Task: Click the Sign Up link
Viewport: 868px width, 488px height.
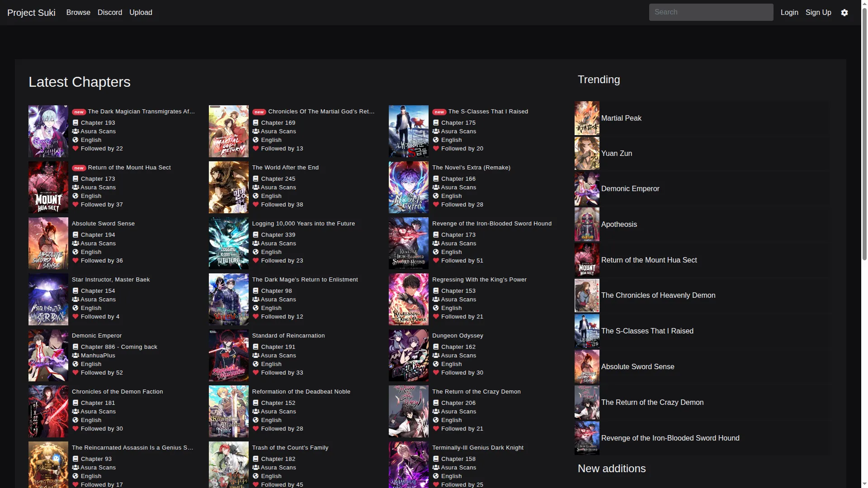Action: (x=818, y=13)
